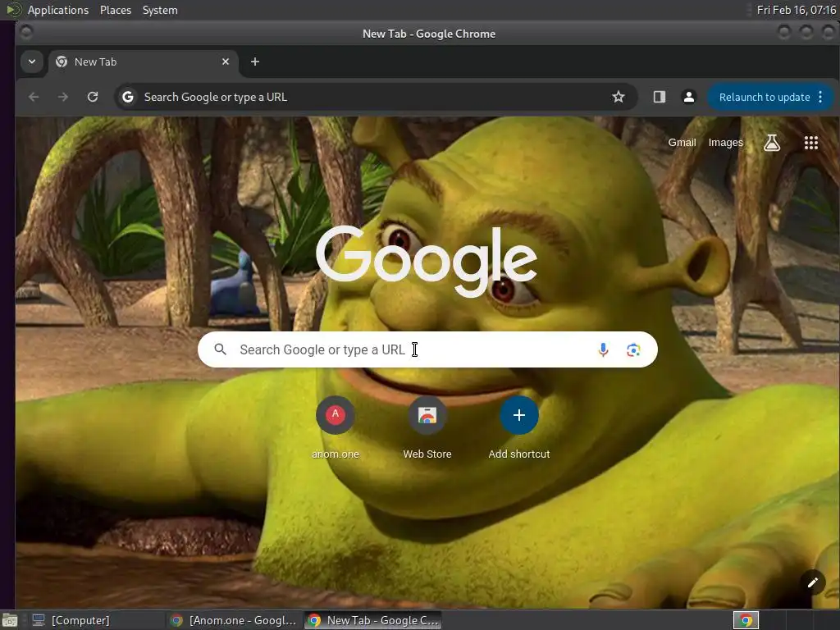Screen dimensions: 840x630
Task: Go back with the back arrow
Action: (x=34, y=97)
